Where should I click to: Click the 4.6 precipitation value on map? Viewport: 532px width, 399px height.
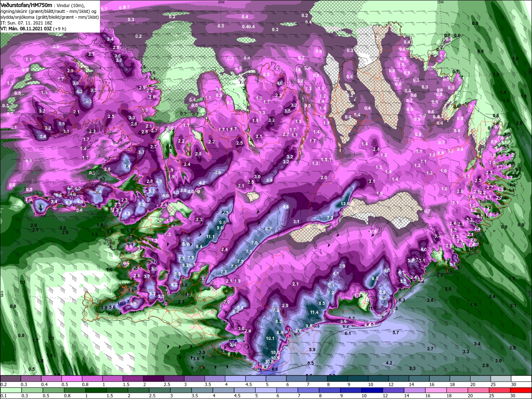pyautogui.click(x=286, y=207)
